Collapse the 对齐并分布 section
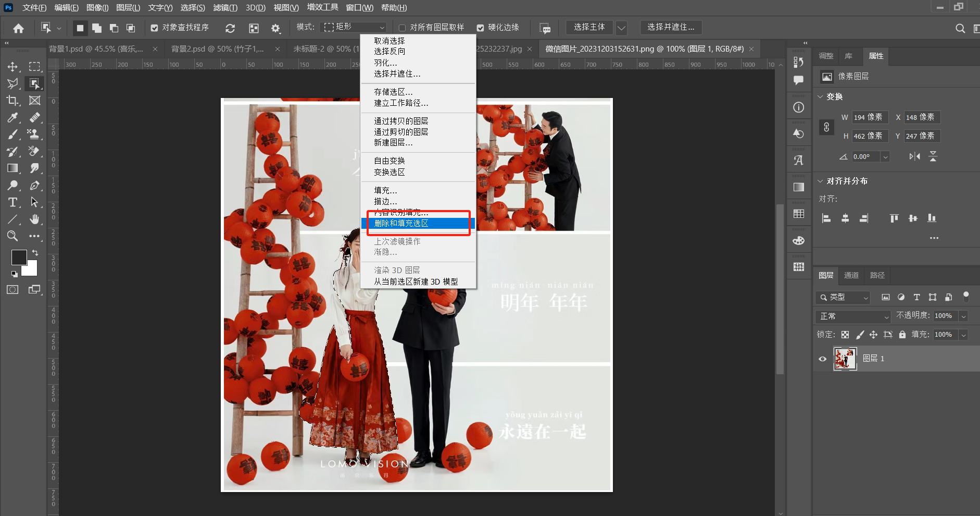 coord(821,181)
